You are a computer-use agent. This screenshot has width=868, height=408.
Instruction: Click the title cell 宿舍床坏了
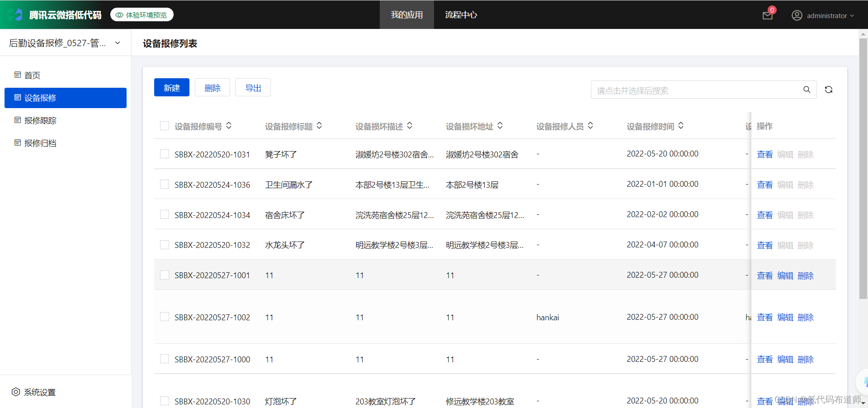pyautogui.click(x=285, y=215)
